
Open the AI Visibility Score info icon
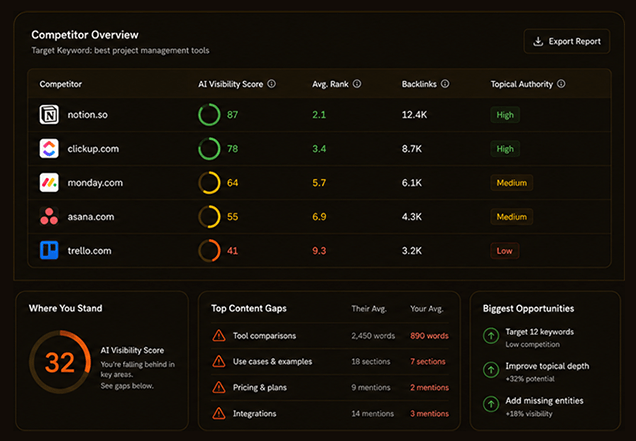click(272, 84)
